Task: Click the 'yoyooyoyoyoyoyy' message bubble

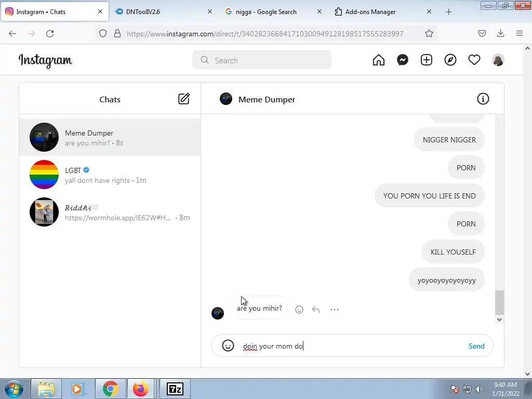Action: 446,280
